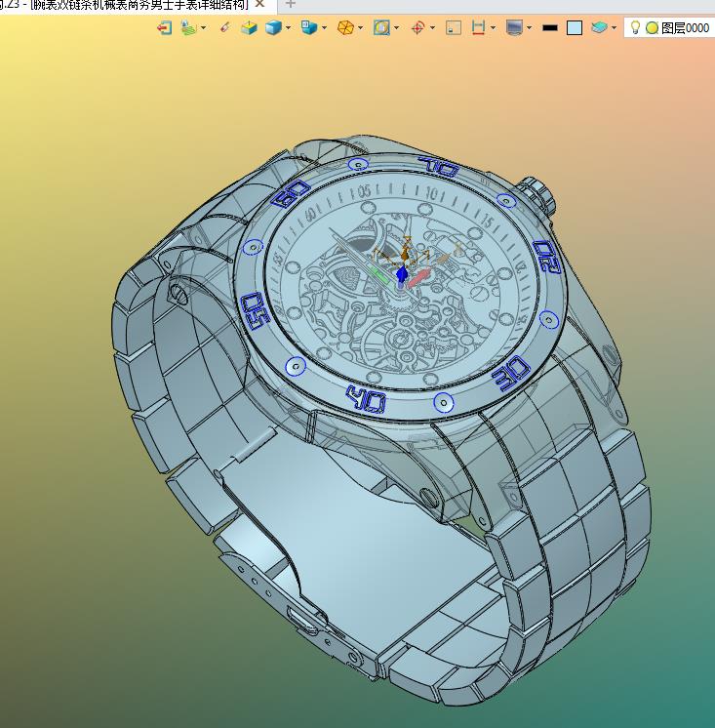Click the red crosshair target icon
Viewport: 715px width, 728px height.
coord(417,28)
